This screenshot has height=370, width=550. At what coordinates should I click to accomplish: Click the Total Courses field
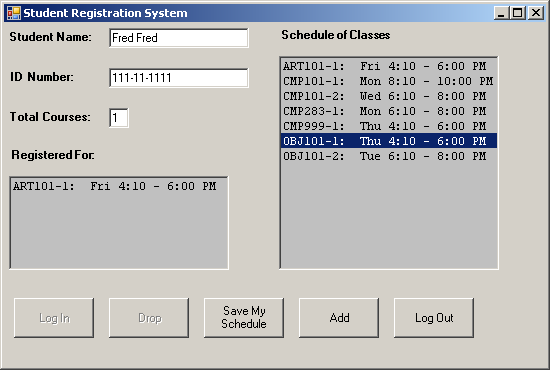(x=119, y=118)
